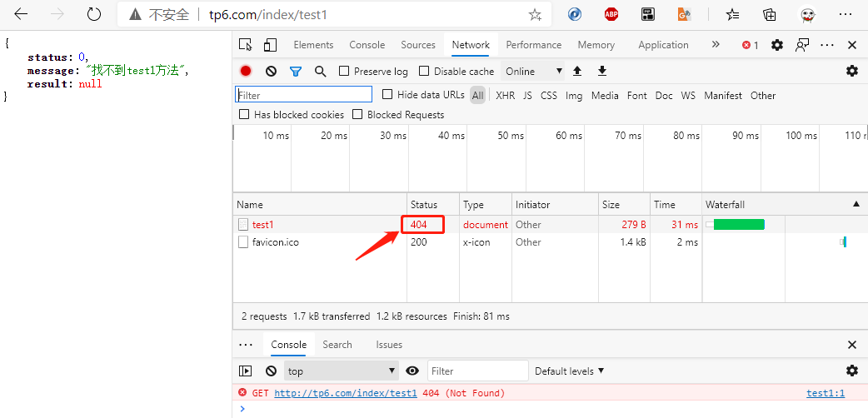
Task: Filter requests by Doc
Action: pos(664,95)
